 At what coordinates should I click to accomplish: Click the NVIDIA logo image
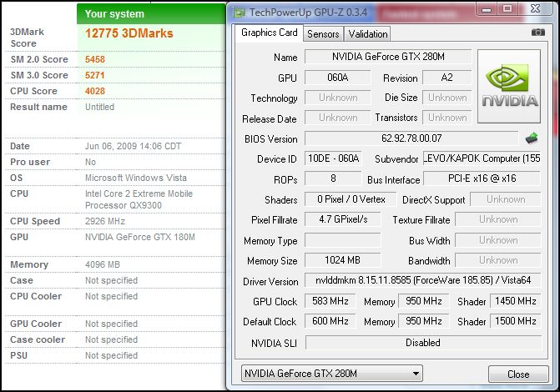pos(509,87)
